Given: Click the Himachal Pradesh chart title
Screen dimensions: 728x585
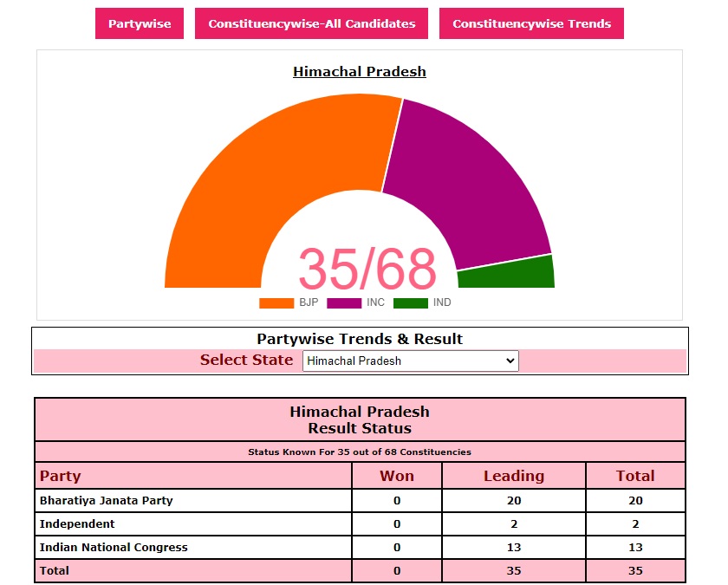Looking at the screenshot, I should [x=360, y=72].
